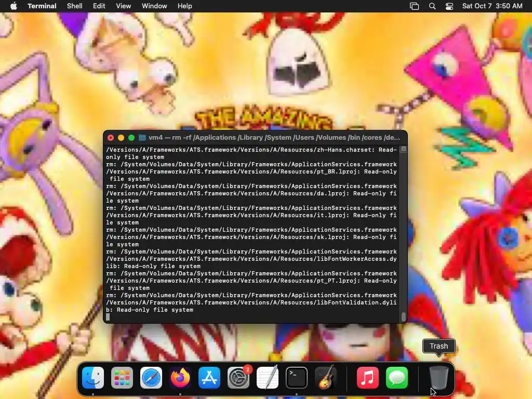Click the folder proxy icon in Terminal title

coord(142,137)
